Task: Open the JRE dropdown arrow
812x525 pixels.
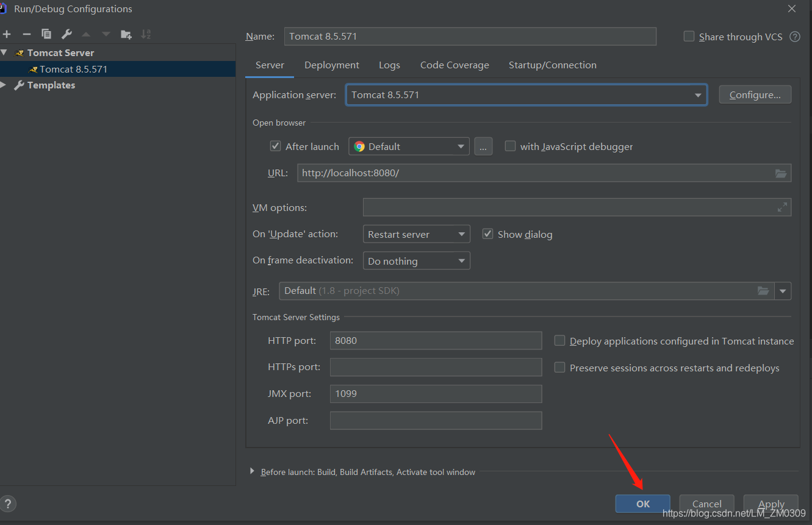Action: [x=783, y=291]
